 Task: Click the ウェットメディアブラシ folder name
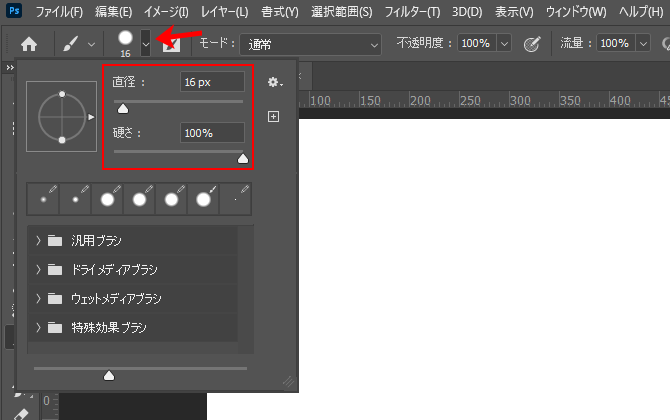[x=116, y=298]
